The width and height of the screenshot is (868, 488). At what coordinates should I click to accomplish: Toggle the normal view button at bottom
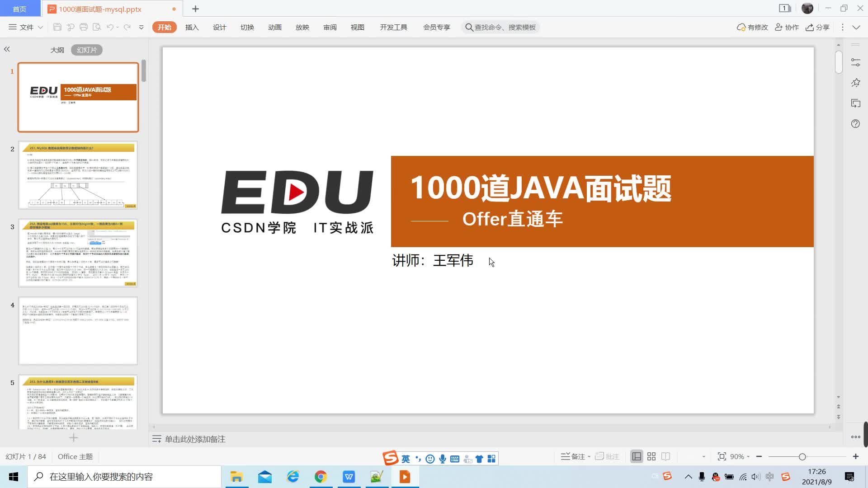(x=637, y=456)
